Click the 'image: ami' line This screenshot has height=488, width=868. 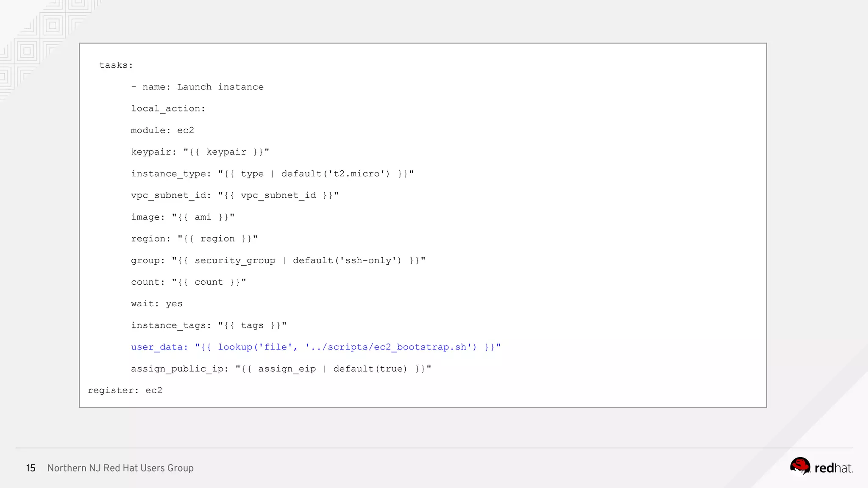[x=183, y=217]
